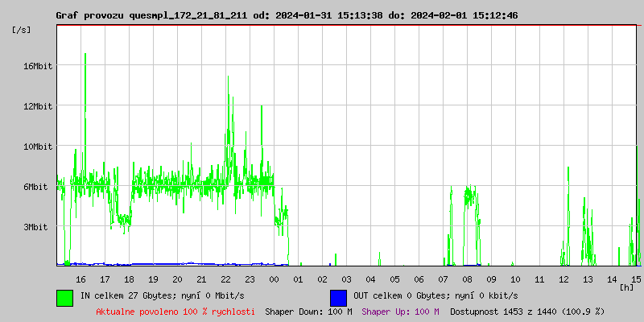The height and width of the screenshot is (322, 644).
Task: Click the [h] hours unit label
Action: pos(626,287)
